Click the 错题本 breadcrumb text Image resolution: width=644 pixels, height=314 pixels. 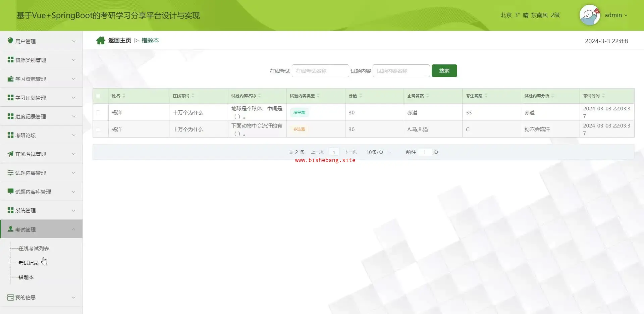[x=150, y=40]
